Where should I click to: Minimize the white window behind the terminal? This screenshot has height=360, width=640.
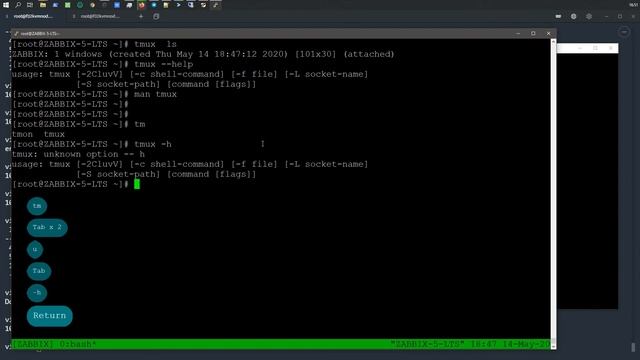click(580, 48)
